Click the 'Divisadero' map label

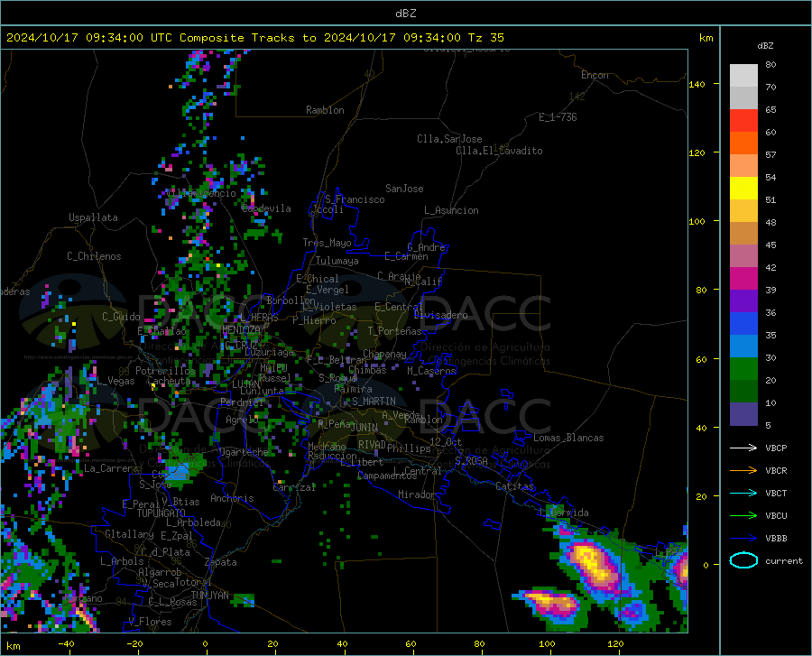[440, 315]
